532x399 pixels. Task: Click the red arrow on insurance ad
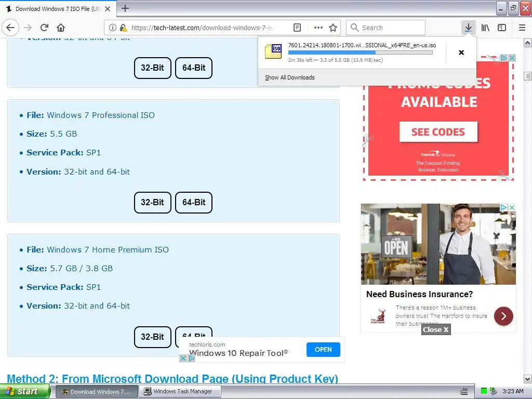point(503,316)
